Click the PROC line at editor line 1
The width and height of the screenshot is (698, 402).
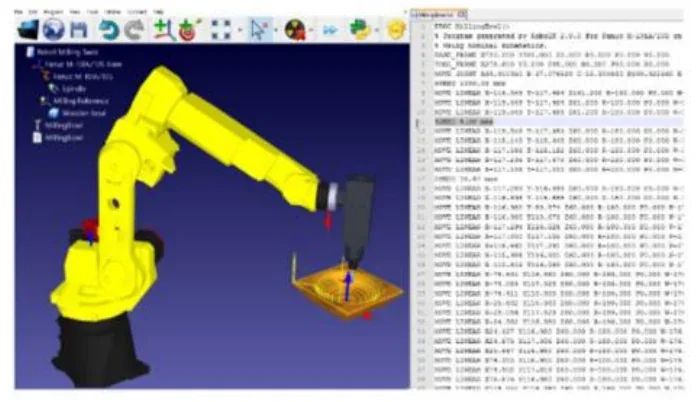tap(472, 27)
